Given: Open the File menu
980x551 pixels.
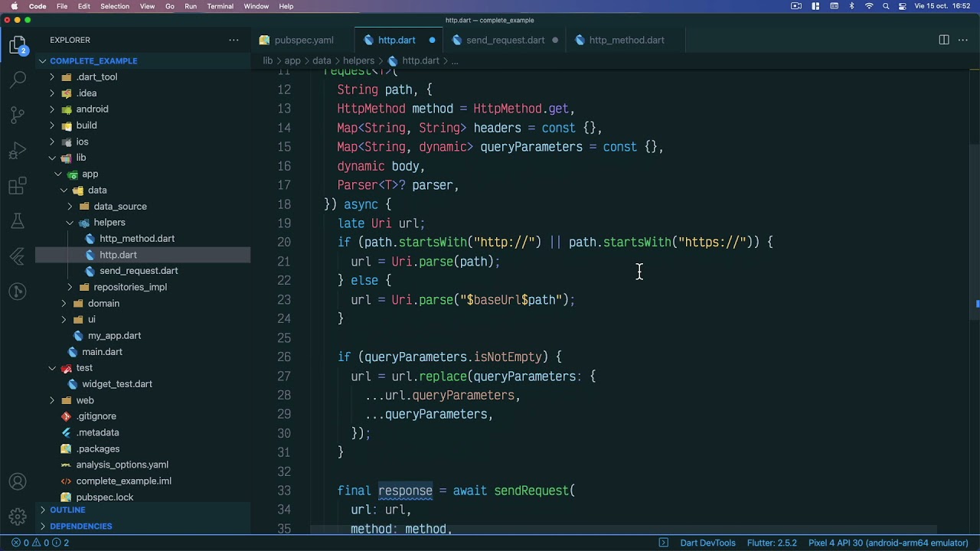Looking at the screenshot, I should pos(62,6).
